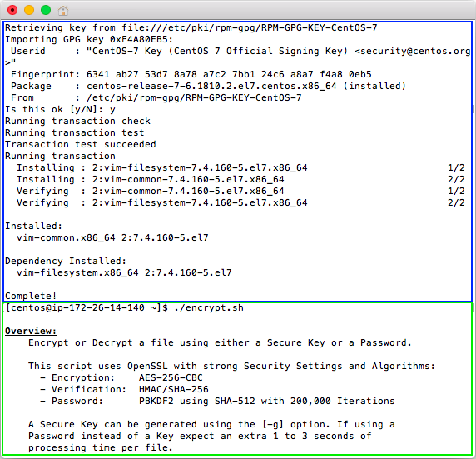Click 'This script uses OpenSSL' line
Screen dimensions: 476x459
pos(231,366)
